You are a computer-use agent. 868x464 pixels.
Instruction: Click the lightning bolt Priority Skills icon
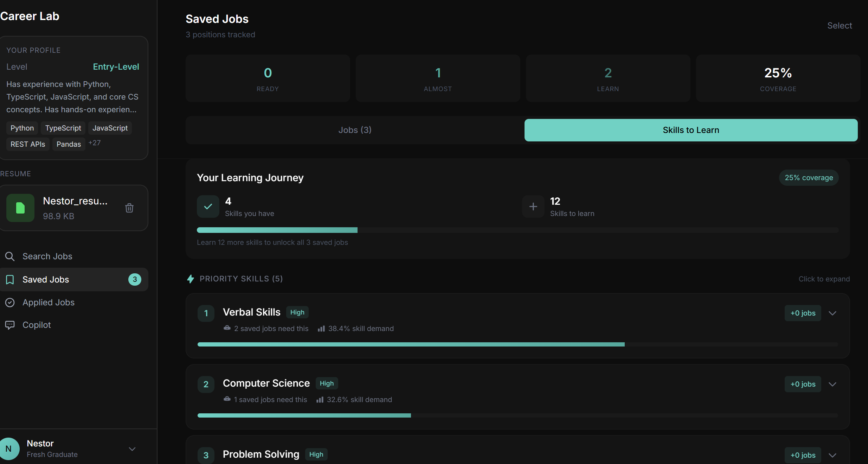(x=191, y=279)
